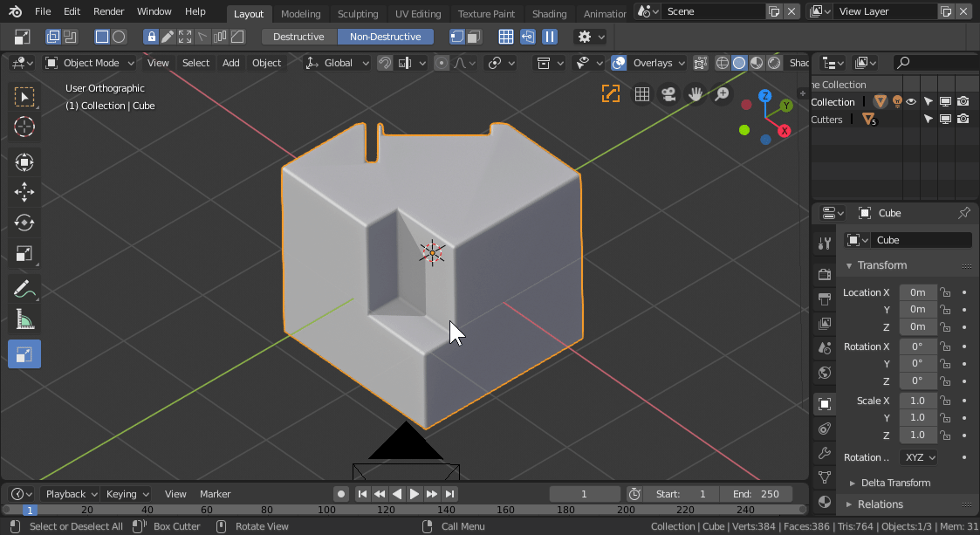The height and width of the screenshot is (535, 980).
Task: Hide the Collection using its eye icon
Action: [x=911, y=102]
